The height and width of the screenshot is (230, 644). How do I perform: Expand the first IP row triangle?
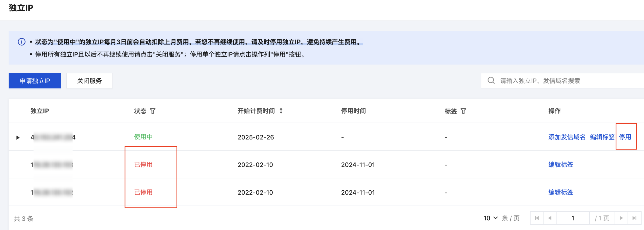[x=18, y=137]
